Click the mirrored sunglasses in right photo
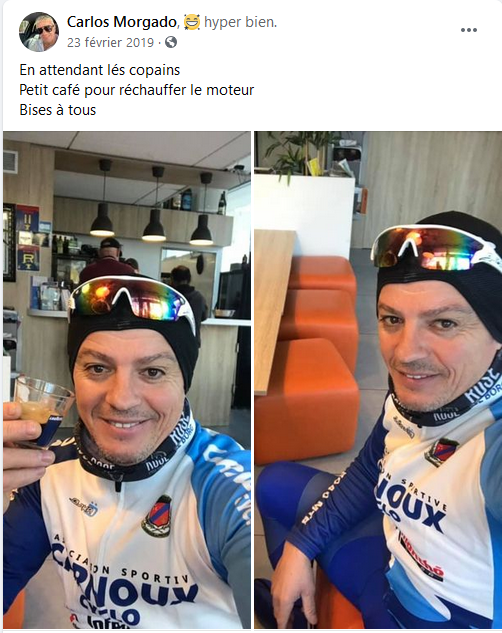 point(434,247)
